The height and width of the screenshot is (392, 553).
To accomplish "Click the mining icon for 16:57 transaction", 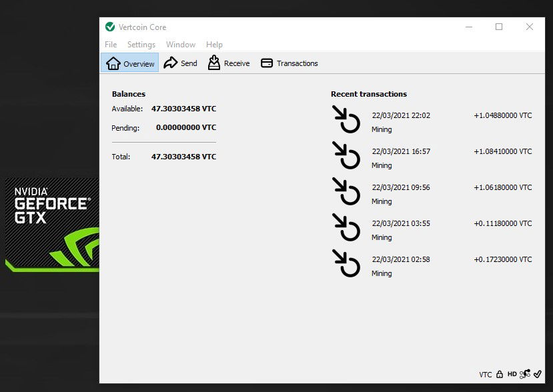I will (346, 155).
